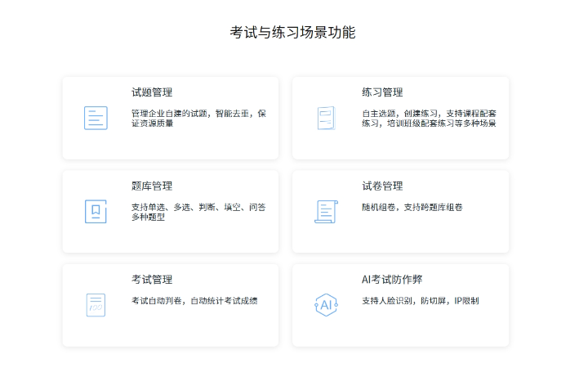This screenshot has width=588, height=368.
Task: Click the AI hexagon icon
Action: pos(326,305)
